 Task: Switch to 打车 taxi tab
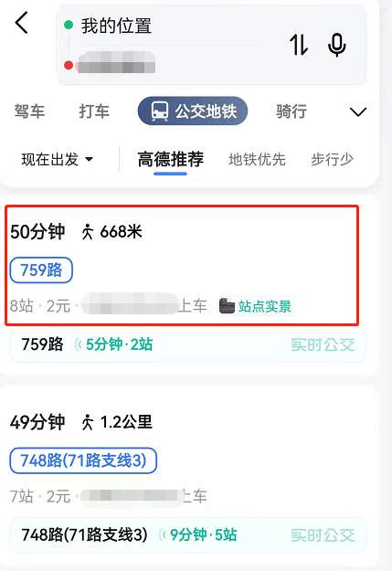pyautogui.click(x=94, y=111)
